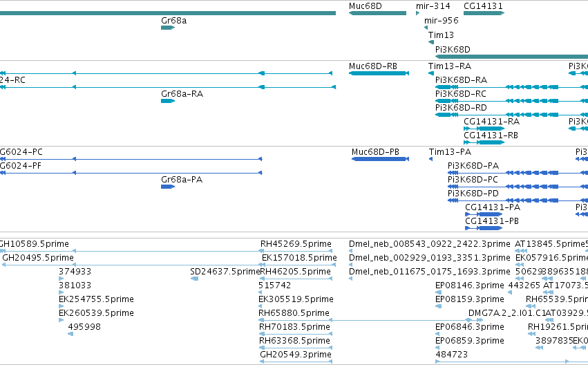Select the GH20549.3prime EST
Image resolution: width=588 pixels, height=365 pixels.
pyautogui.click(x=296, y=355)
